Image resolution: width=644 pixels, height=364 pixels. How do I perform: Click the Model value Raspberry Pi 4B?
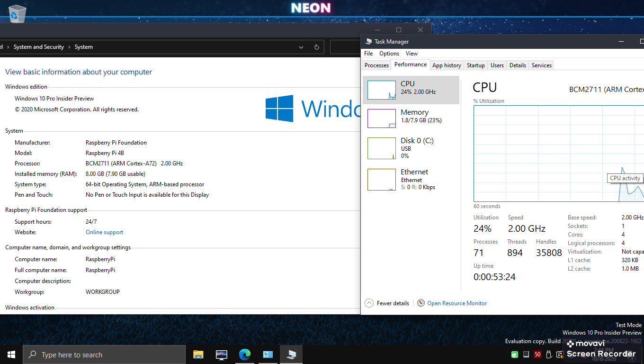[x=105, y=153]
